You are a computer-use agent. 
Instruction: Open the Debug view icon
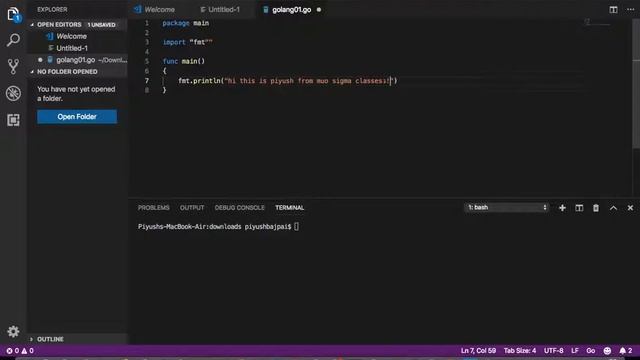[13, 93]
